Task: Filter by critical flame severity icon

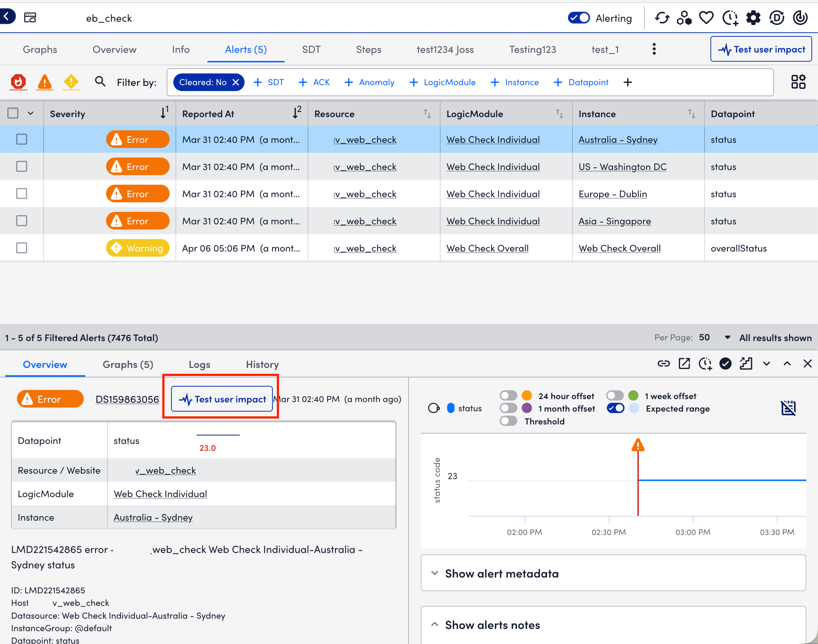Action: click(x=18, y=82)
